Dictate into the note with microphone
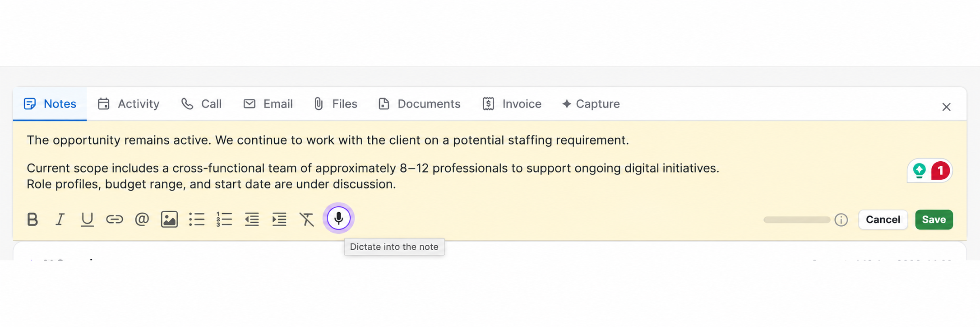This screenshot has width=980, height=327. click(338, 218)
